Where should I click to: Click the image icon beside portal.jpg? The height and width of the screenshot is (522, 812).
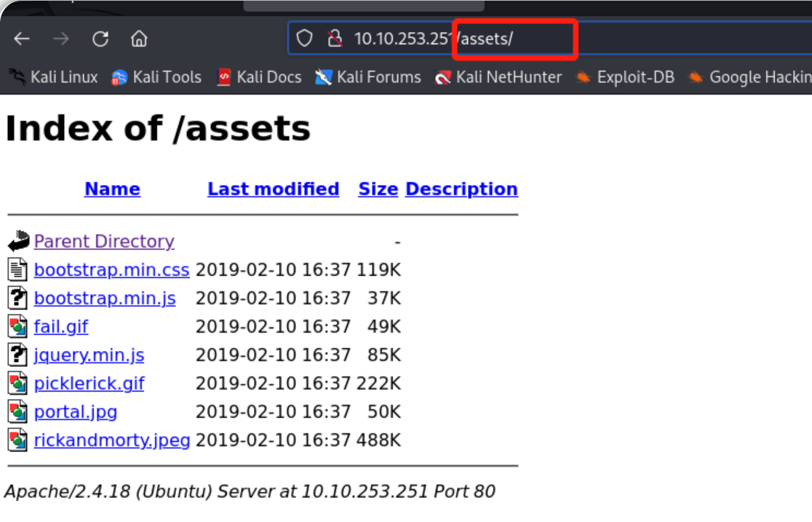point(17,412)
